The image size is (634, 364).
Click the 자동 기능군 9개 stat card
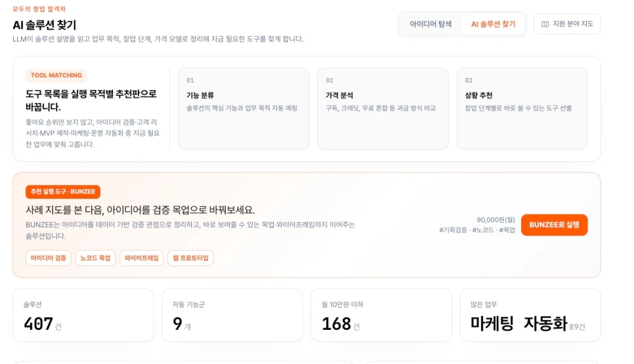[232, 315]
